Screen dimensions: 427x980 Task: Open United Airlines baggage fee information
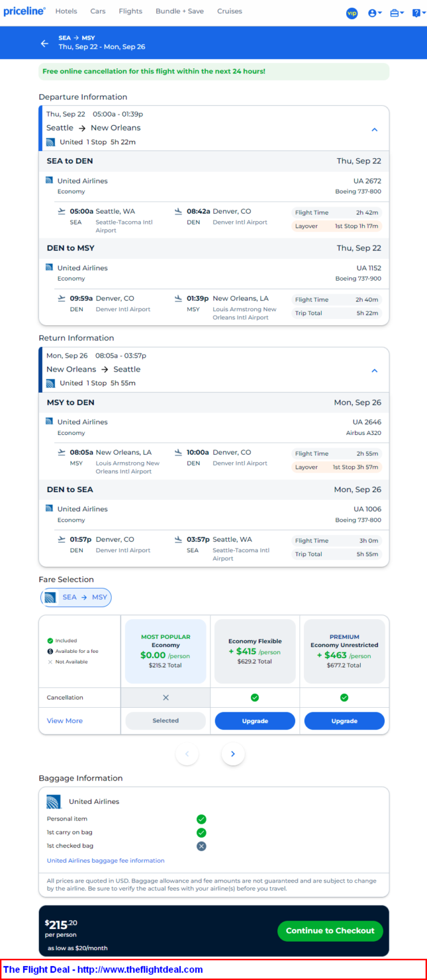click(x=105, y=861)
